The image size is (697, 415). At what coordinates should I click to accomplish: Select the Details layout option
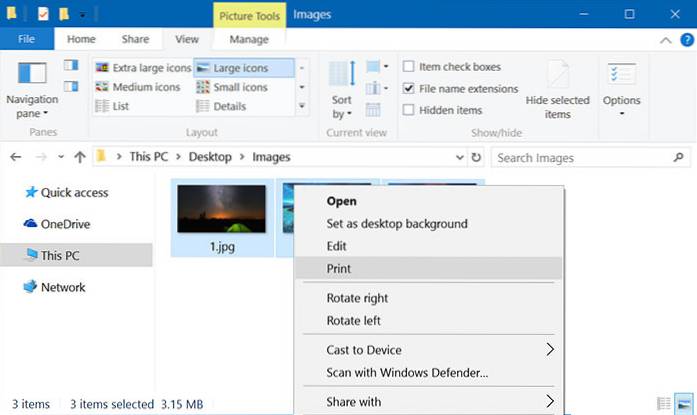[229, 106]
